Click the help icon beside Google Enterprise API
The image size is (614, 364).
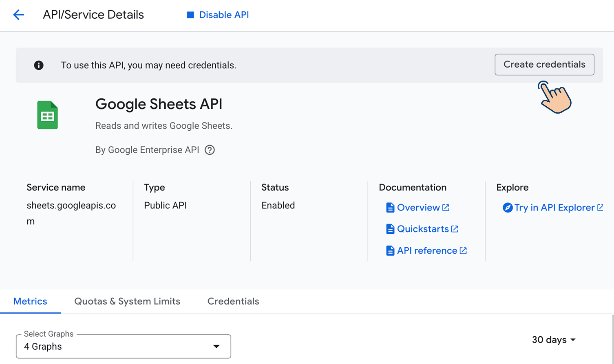click(210, 150)
